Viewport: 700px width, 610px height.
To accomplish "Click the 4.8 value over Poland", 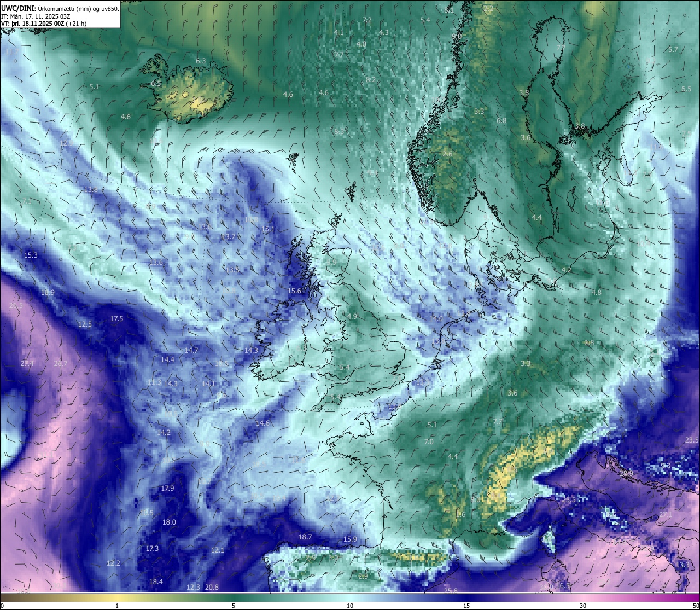I will [x=596, y=293].
